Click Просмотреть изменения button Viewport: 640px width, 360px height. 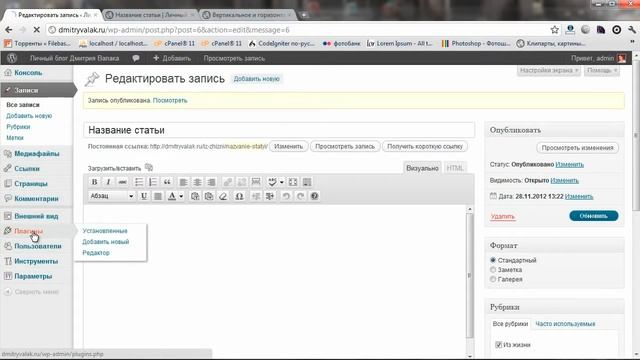point(577,148)
